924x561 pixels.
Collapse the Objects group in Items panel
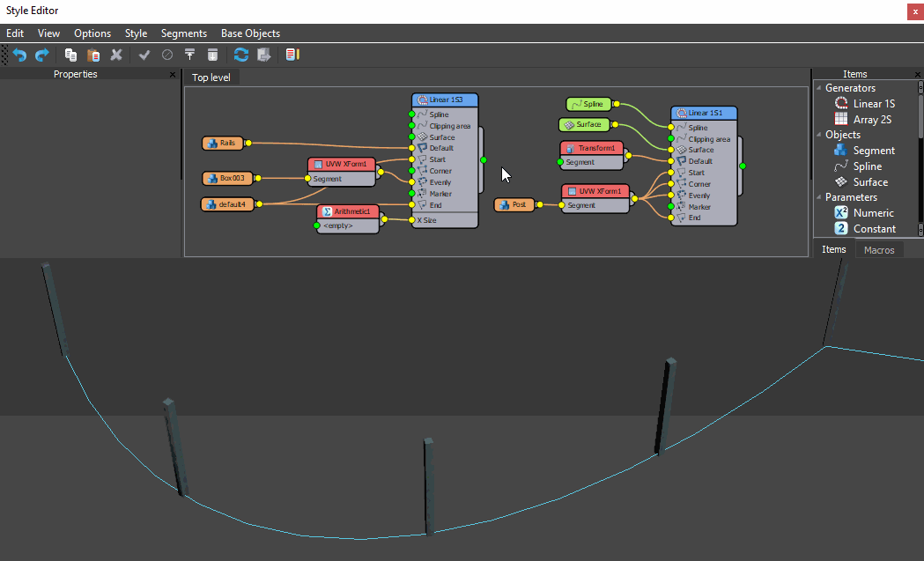(819, 135)
